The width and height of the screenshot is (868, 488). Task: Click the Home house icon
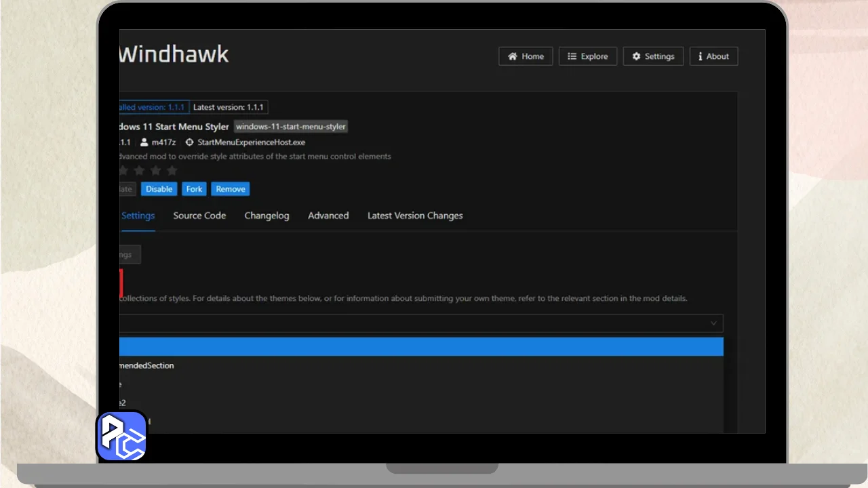click(x=513, y=56)
